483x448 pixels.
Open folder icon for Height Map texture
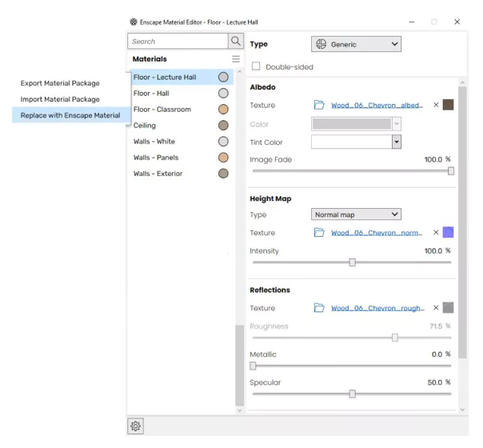coord(319,232)
